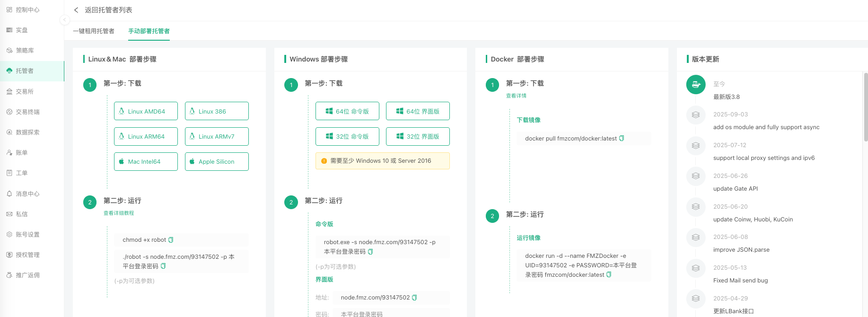868x317 pixels.
Task: Open 交易终端 in the sidebar
Action: point(32,112)
